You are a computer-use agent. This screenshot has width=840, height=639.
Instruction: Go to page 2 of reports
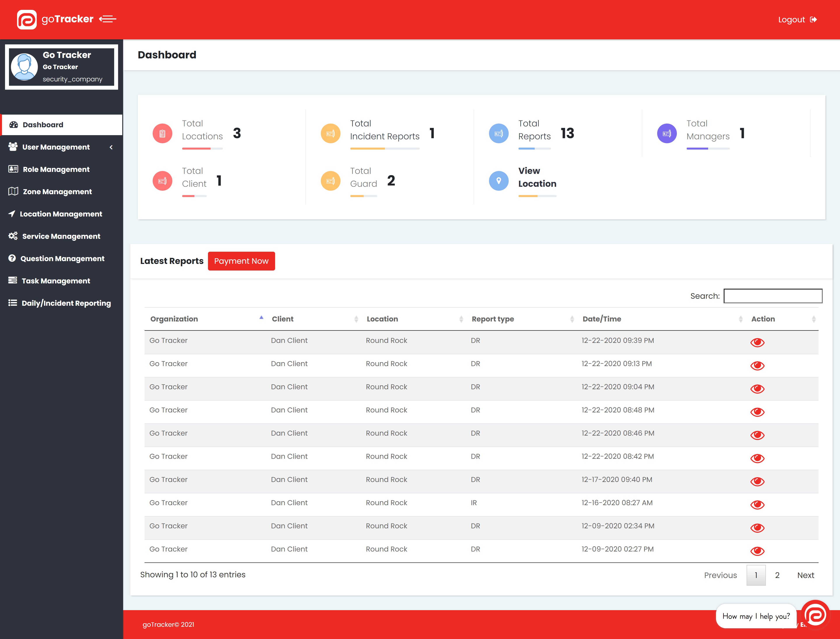point(777,575)
